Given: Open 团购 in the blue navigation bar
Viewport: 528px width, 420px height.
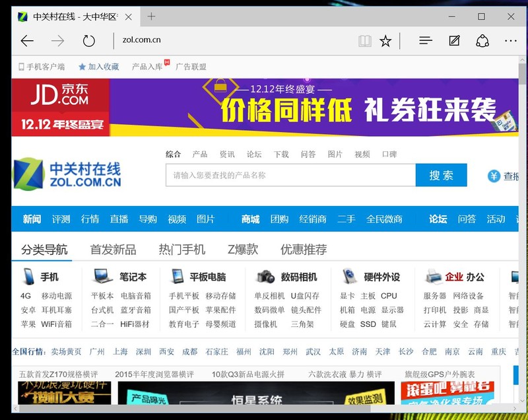Looking at the screenshot, I should point(279,219).
